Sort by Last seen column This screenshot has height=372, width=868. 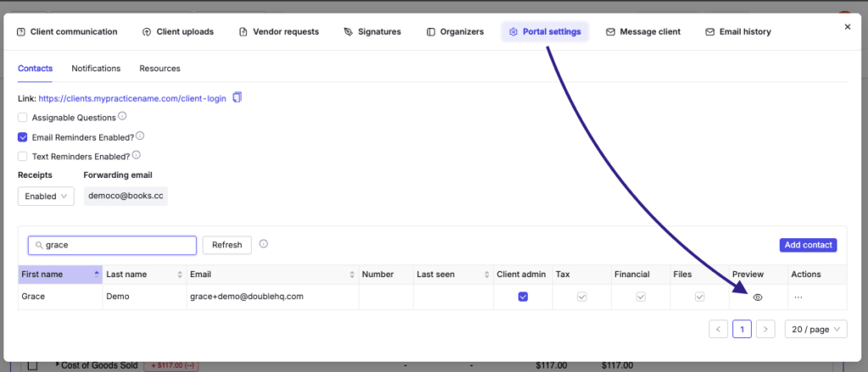(453, 275)
